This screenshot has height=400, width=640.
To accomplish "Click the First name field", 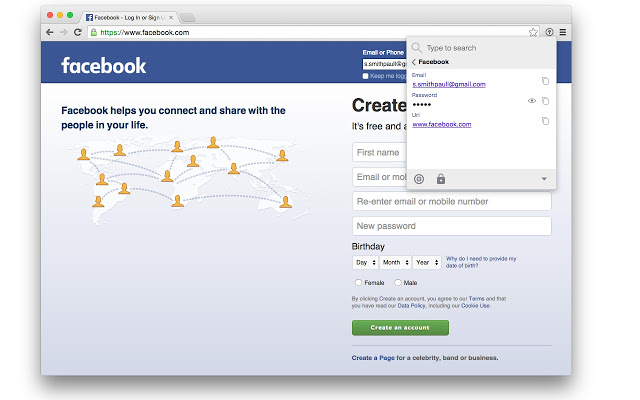I will click(380, 152).
